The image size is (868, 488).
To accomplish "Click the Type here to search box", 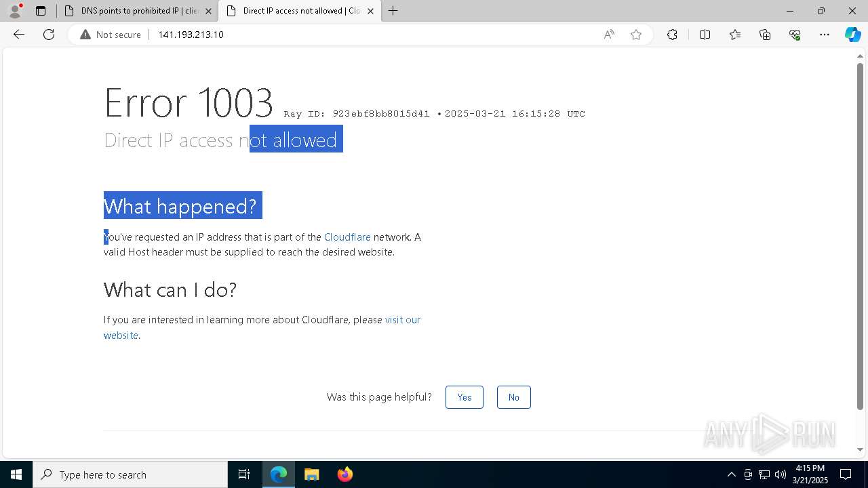I will coord(130,474).
